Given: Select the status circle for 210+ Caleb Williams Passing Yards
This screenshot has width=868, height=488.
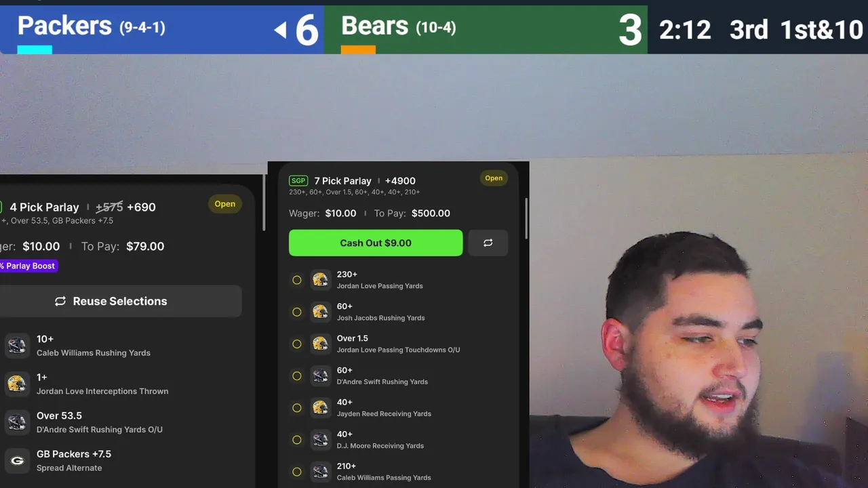Looking at the screenshot, I should pos(297,472).
